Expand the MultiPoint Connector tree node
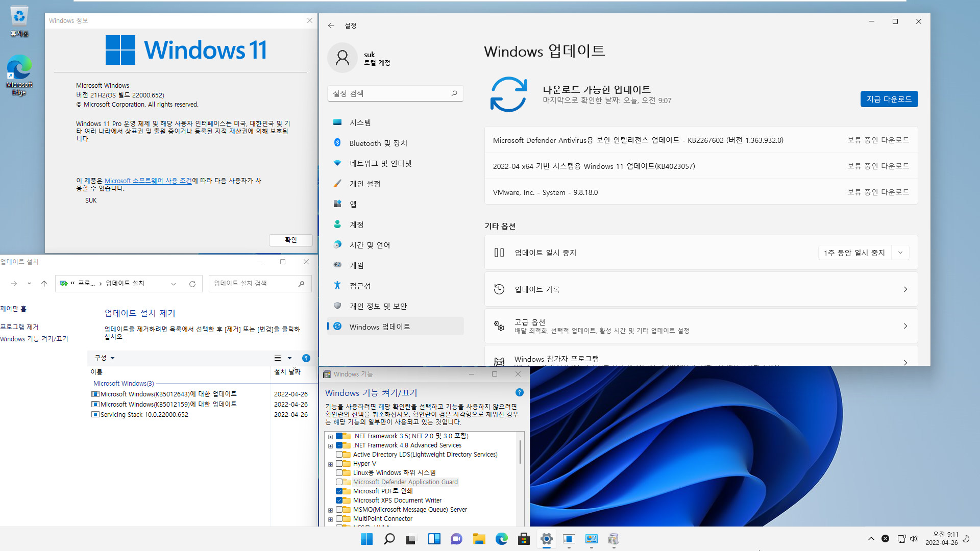This screenshot has width=980, height=551. (330, 519)
